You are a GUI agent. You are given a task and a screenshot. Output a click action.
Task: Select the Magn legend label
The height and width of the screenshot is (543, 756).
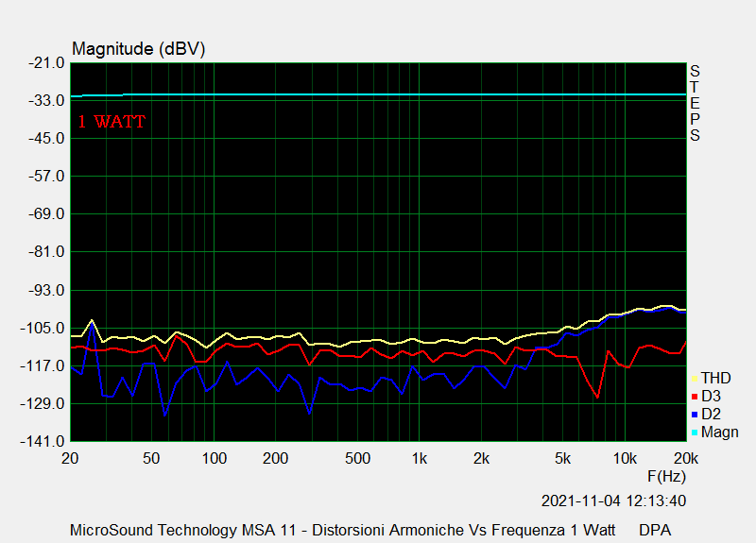[x=720, y=433]
